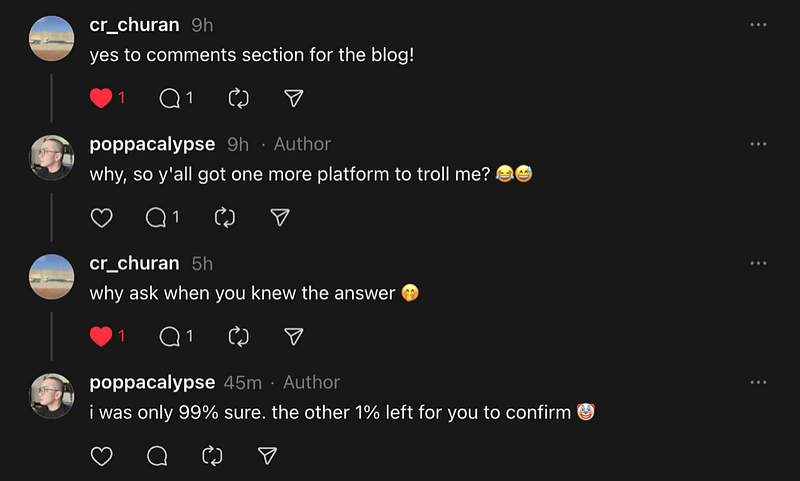The image size is (800, 481).
Task: Like poppacalypse's 99% sure reply
Action: (101, 456)
